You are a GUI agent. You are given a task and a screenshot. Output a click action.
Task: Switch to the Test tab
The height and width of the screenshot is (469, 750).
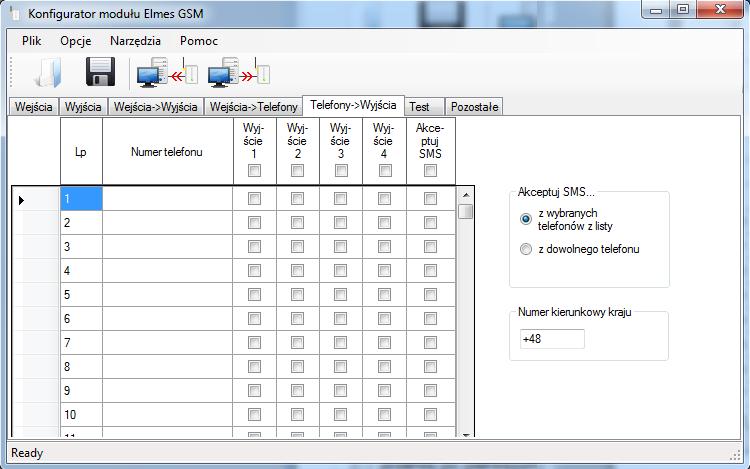pos(425,107)
